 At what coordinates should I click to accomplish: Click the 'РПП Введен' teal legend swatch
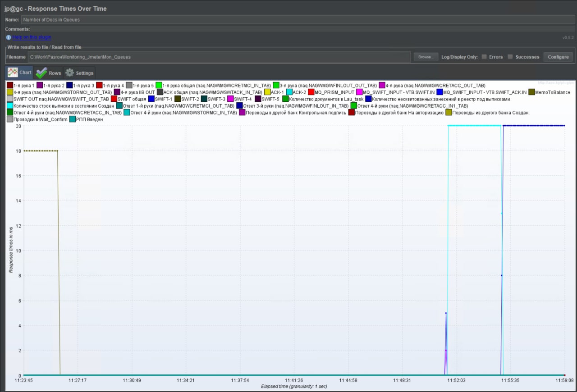[x=73, y=119]
